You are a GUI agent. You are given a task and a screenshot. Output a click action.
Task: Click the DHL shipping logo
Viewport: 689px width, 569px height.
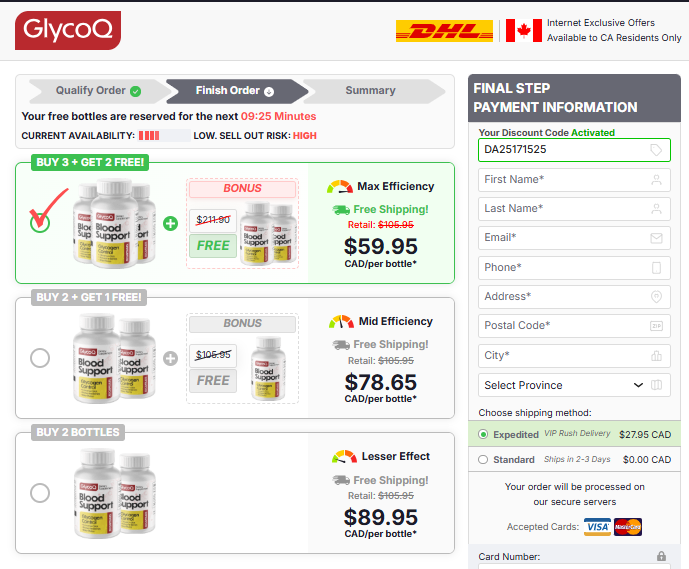[x=444, y=31]
